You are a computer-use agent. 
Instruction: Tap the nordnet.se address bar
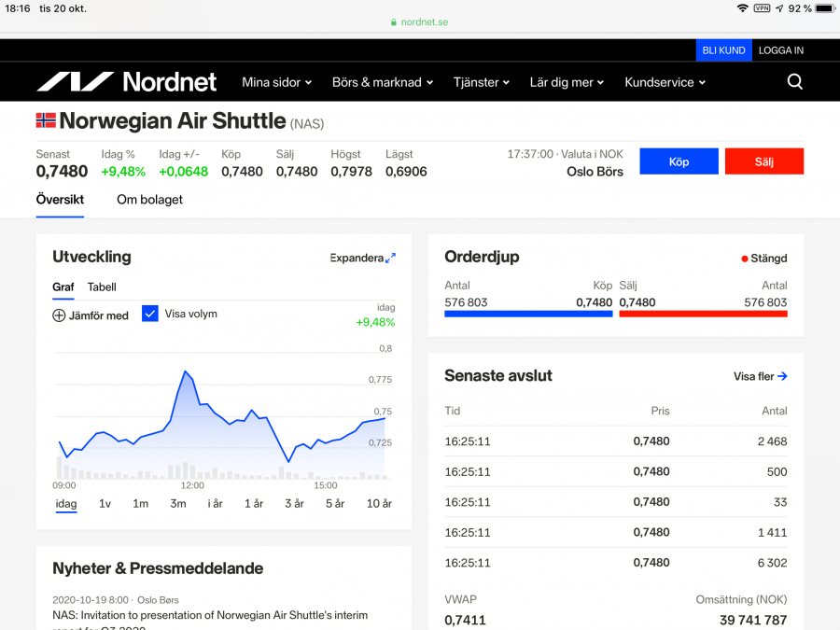pos(419,21)
